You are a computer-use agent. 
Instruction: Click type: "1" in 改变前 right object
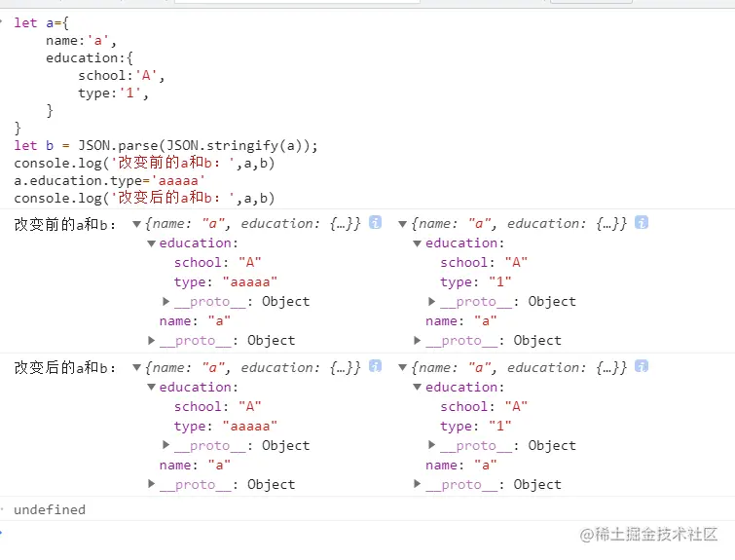click(x=476, y=281)
